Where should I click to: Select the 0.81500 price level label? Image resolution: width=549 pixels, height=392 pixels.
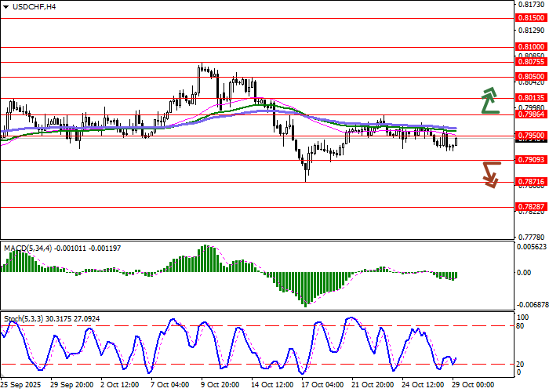pyautogui.click(x=532, y=18)
